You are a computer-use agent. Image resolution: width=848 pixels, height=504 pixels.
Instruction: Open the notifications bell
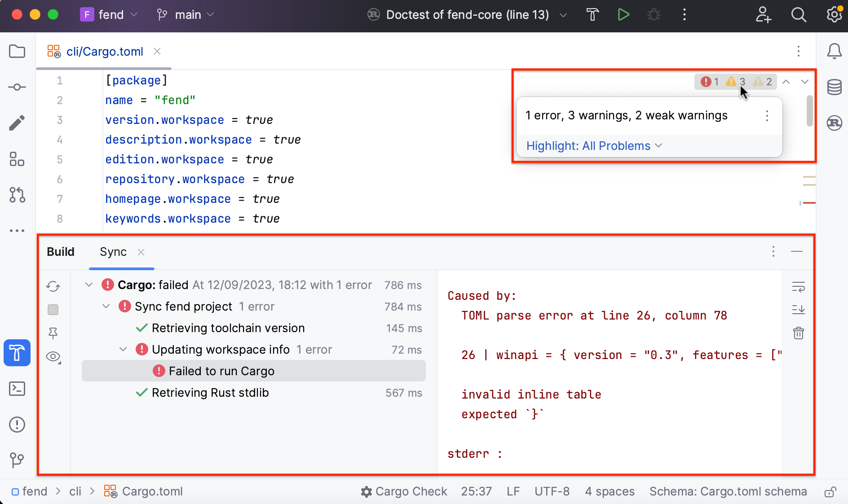(834, 51)
